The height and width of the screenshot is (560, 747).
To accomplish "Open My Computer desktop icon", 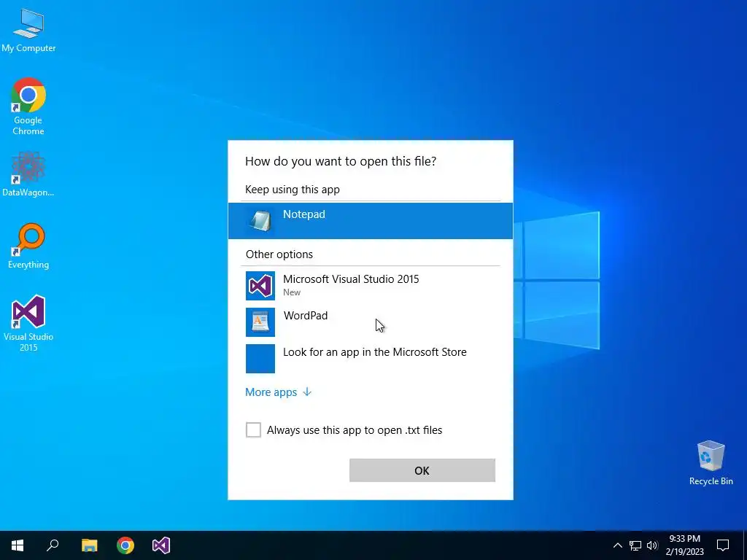I will pyautogui.click(x=28, y=31).
